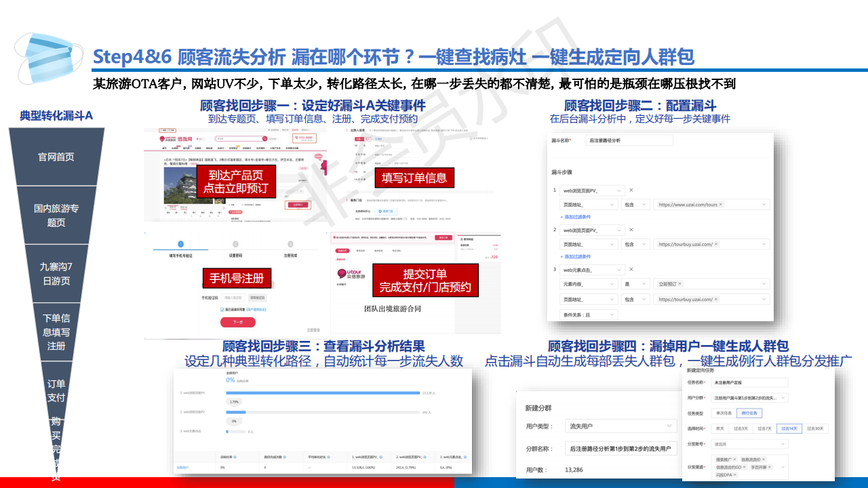Image resolution: width=868 pixels, height=488 pixels.
Task: Remove the https://www.uzai.com/tours tag
Action: pyautogui.click(x=720, y=204)
